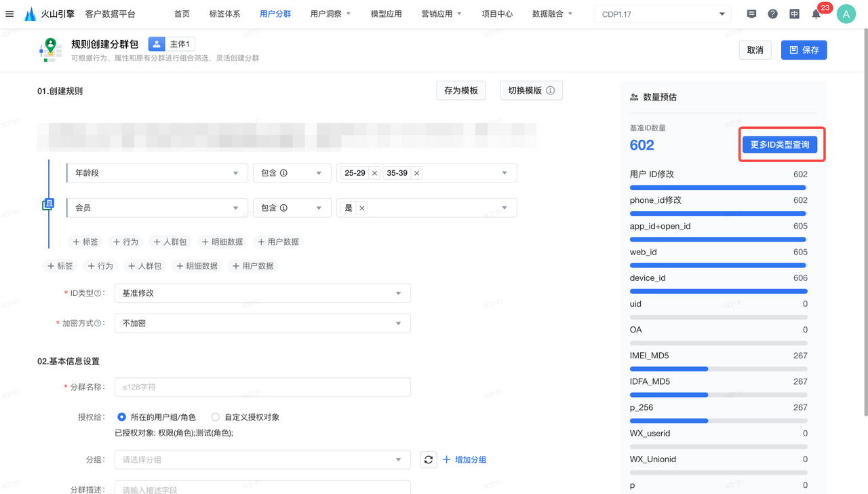Open 包含 operator dropdown in 年龄段 row
The height and width of the screenshot is (494, 868).
click(x=292, y=173)
